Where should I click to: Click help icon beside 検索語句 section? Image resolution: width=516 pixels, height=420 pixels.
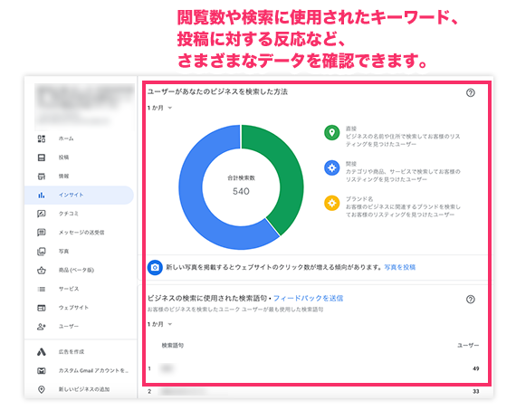click(471, 300)
